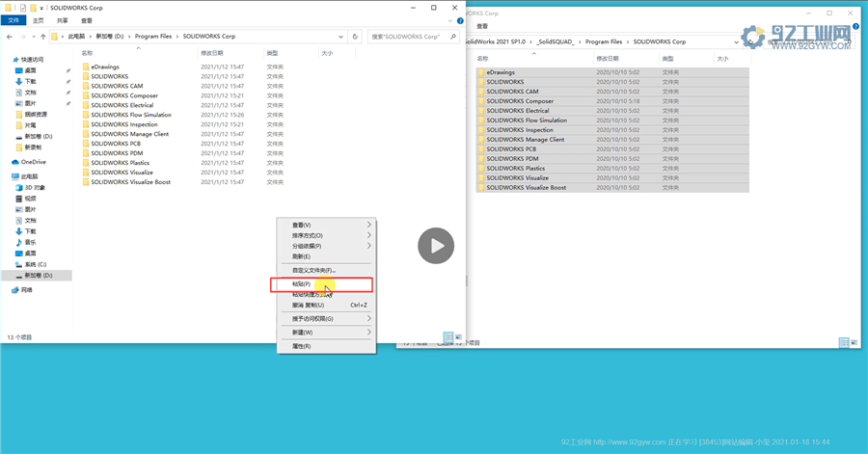Refresh the left window's address bar

point(355,37)
